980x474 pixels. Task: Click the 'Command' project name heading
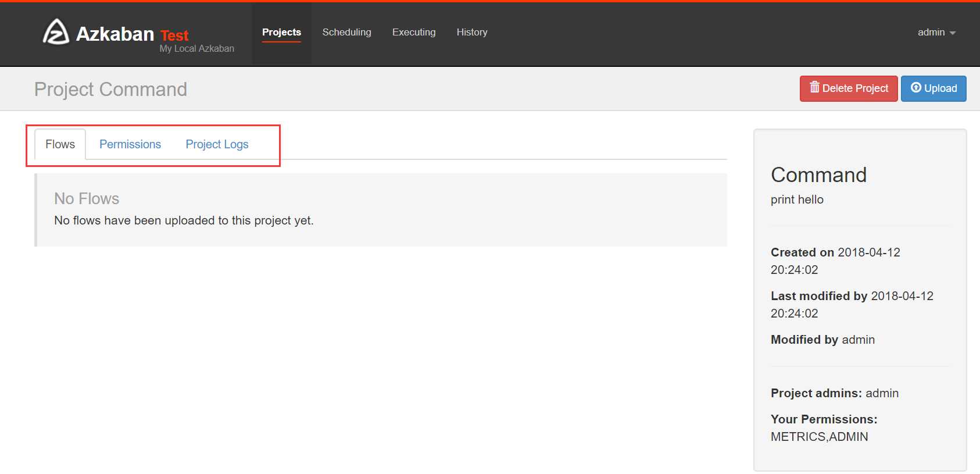(818, 174)
